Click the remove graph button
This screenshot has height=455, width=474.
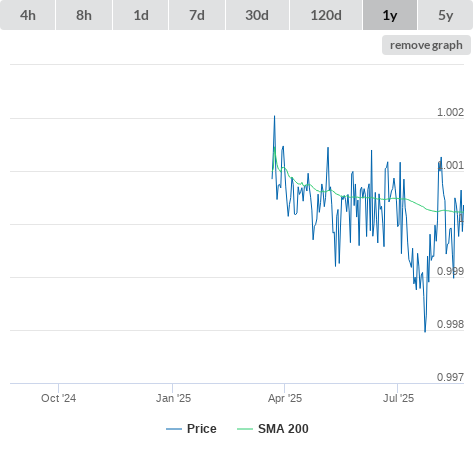(x=426, y=45)
